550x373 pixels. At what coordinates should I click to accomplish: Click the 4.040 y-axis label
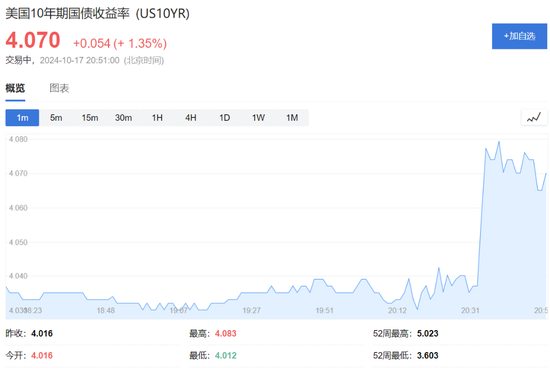[18, 276]
